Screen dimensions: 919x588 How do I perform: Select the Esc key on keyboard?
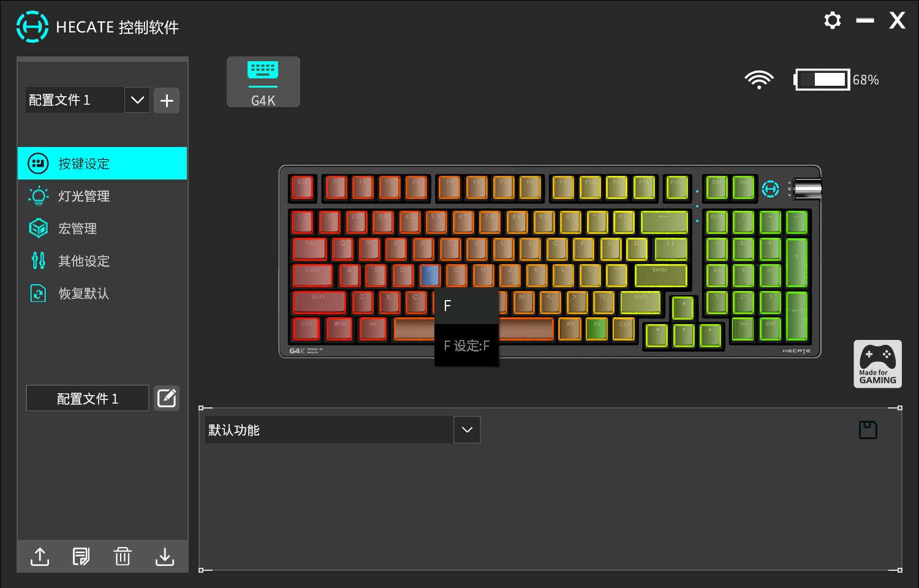pyautogui.click(x=303, y=188)
